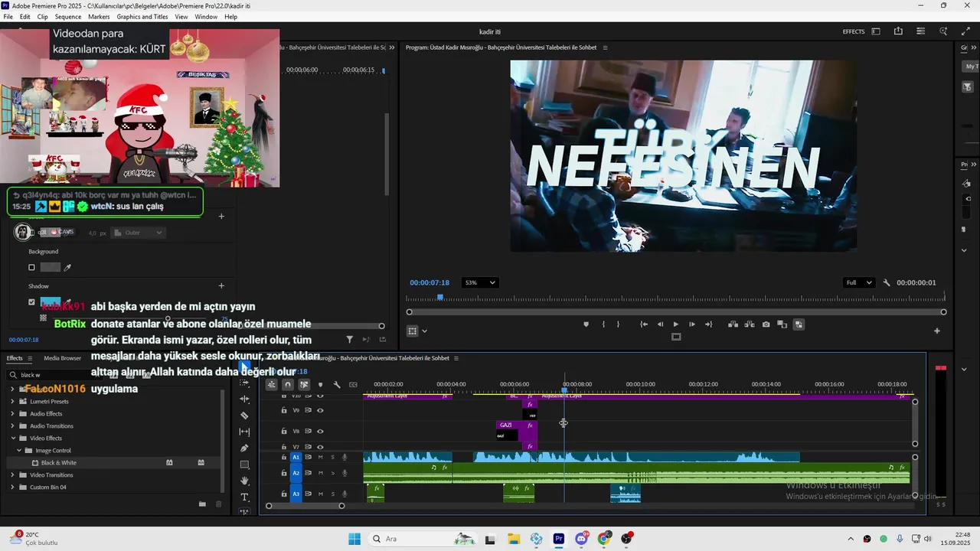Mute audio track A3
Viewport: 980px width, 551px height.
point(321,494)
